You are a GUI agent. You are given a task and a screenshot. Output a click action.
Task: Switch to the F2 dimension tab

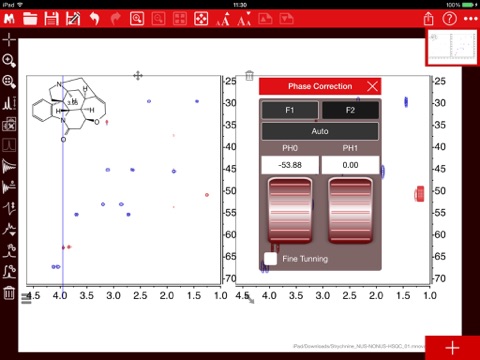click(x=350, y=110)
